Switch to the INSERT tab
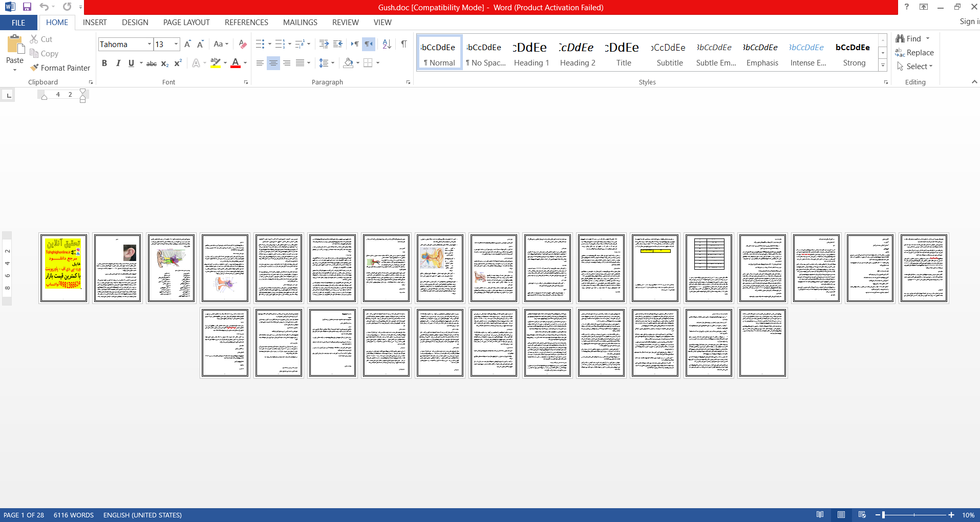Image resolution: width=980 pixels, height=522 pixels. tap(95, 23)
